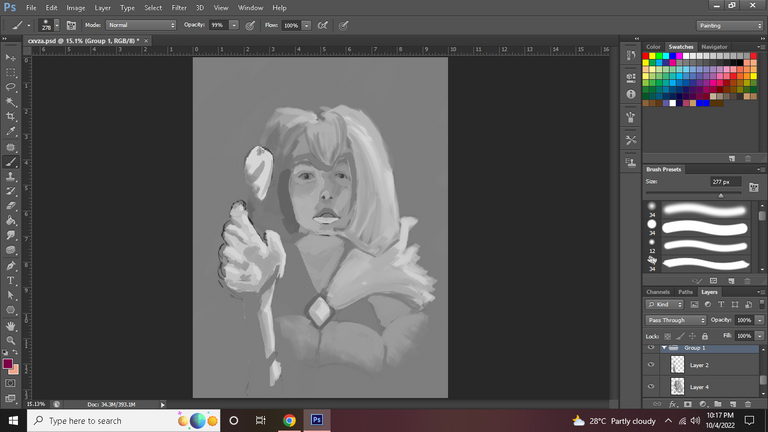Select the Pen tool

point(10,266)
